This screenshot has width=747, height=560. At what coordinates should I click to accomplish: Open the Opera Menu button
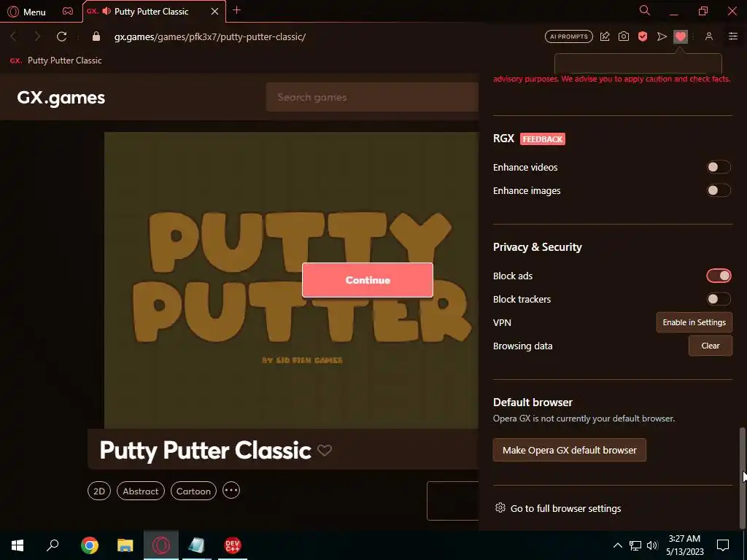pyautogui.click(x=27, y=12)
